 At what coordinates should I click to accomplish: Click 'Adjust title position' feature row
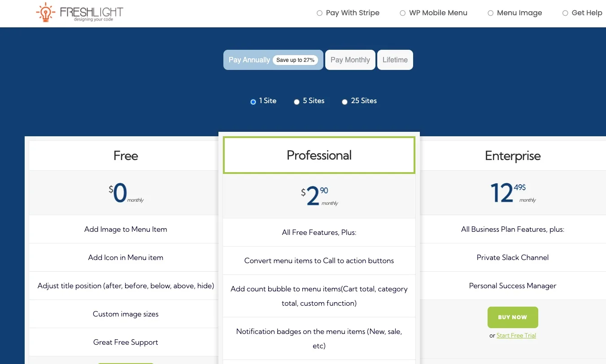126,286
